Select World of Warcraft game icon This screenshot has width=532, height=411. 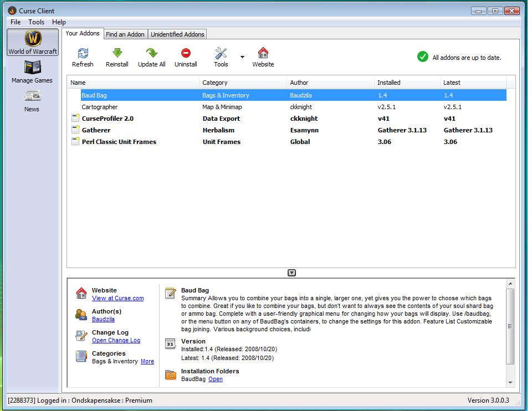(x=33, y=42)
